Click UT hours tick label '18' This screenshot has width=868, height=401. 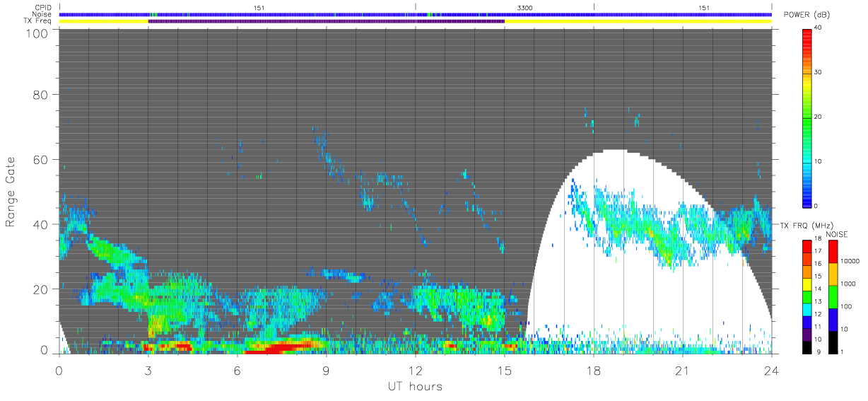594,370
